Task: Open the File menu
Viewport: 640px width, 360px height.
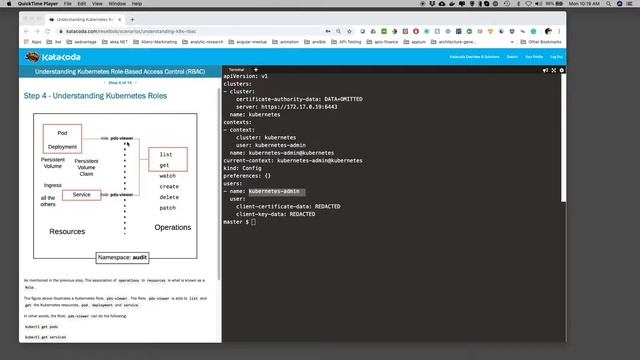Action: click(67, 4)
